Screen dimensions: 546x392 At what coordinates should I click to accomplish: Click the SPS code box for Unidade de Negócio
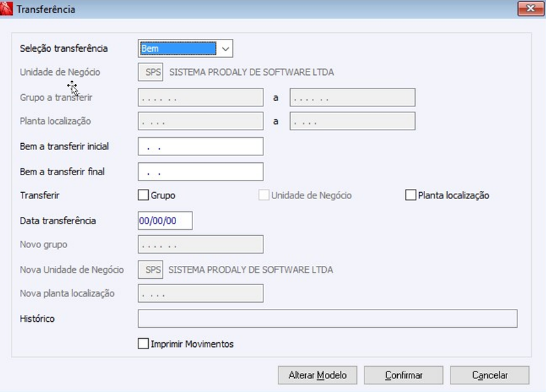click(150, 72)
